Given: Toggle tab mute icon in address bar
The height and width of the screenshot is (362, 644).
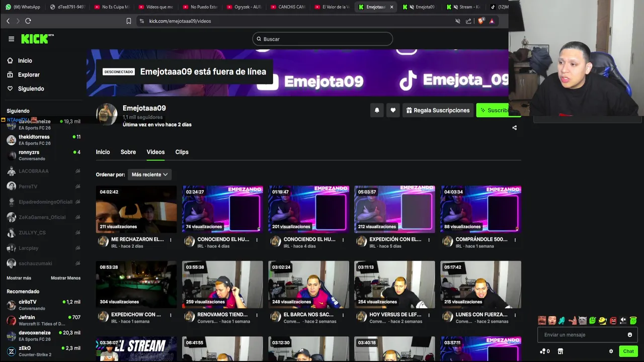Looking at the screenshot, I should coord(457,21).
